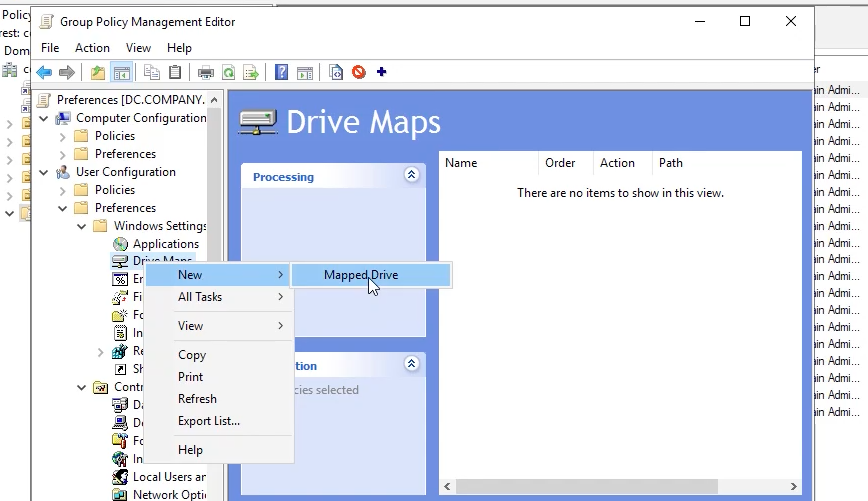The height and width of the screenshot is (501, 868).
Task: Click the blue plus Add New icon
Action: 381,72
